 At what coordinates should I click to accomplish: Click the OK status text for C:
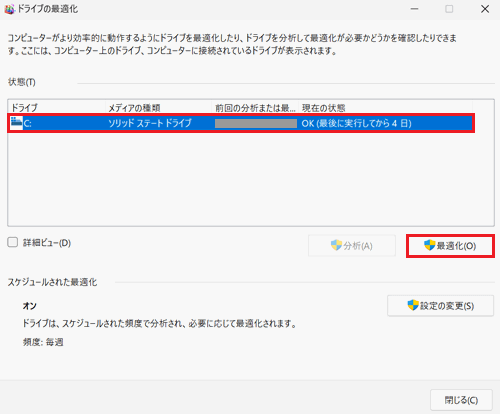[356, 123]
